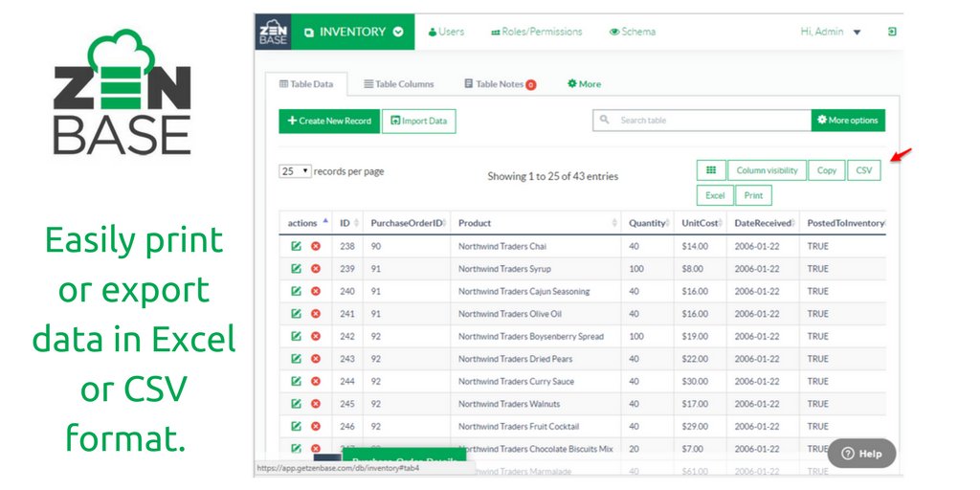Export table as CSV

[864, 170]
